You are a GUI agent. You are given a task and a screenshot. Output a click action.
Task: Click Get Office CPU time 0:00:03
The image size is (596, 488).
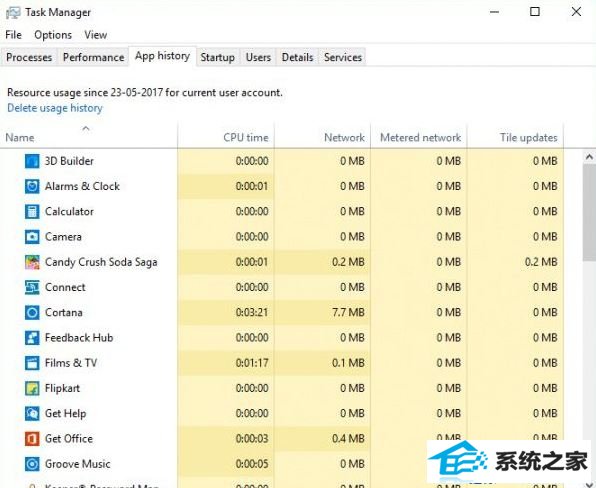pos(252,439)
